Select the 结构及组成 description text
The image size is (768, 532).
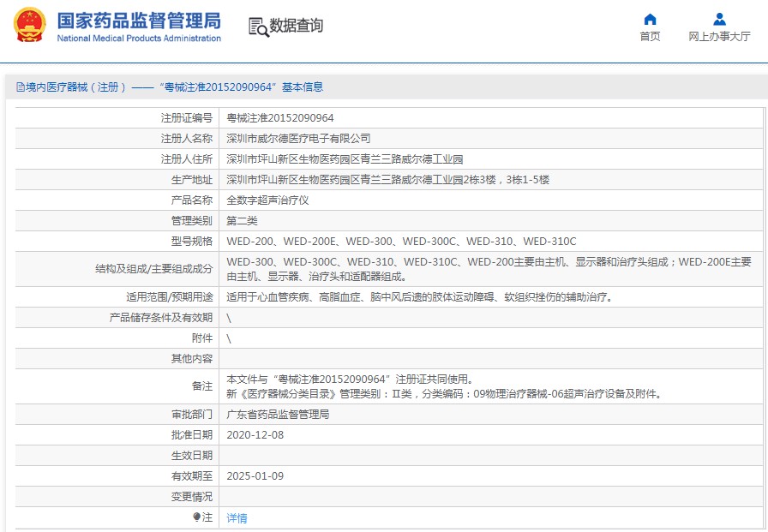(489, 269)
